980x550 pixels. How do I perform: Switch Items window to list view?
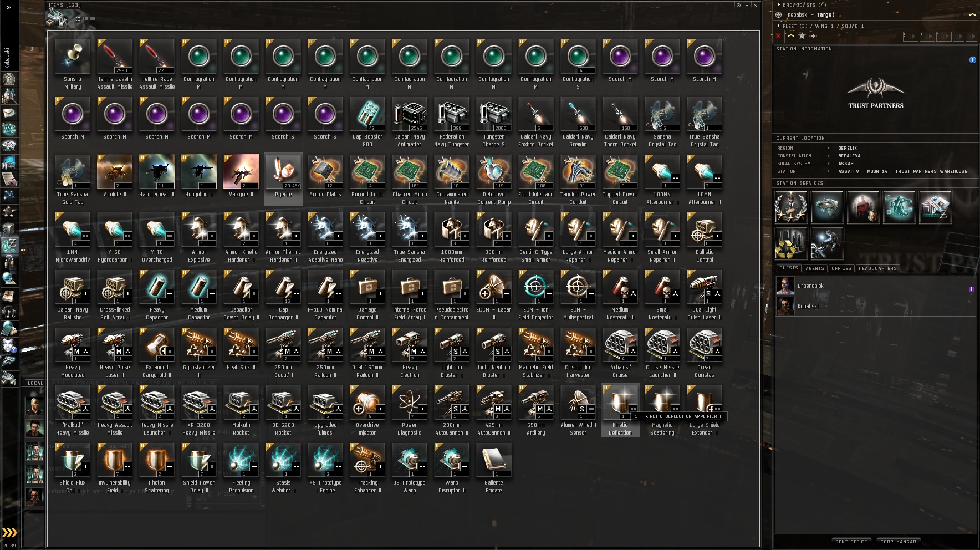[x=92, y=19]
